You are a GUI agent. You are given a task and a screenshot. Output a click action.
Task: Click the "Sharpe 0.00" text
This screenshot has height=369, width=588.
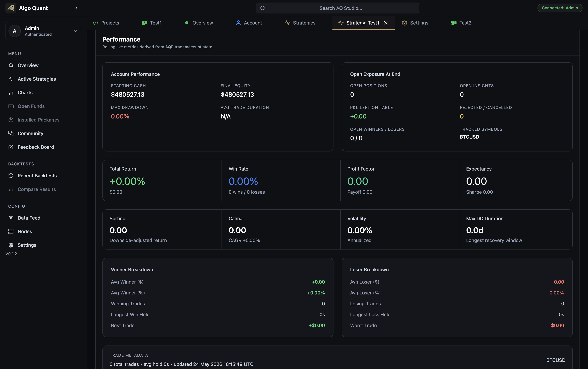479,192
